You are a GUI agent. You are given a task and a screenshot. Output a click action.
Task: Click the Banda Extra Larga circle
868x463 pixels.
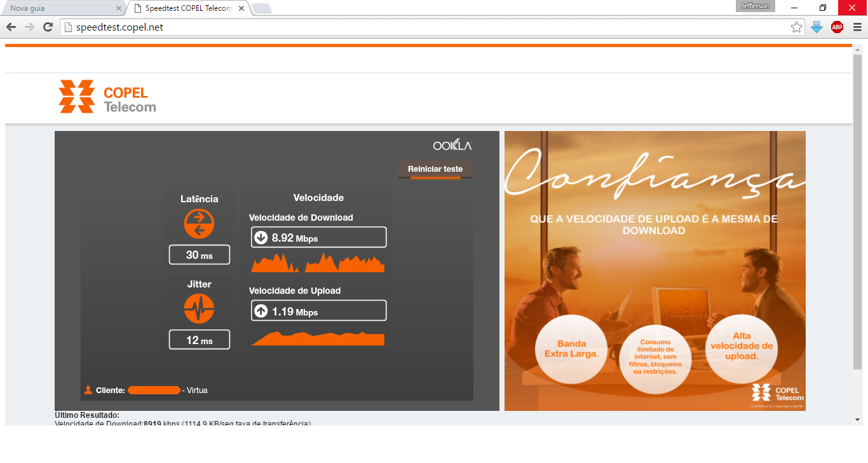571,349
